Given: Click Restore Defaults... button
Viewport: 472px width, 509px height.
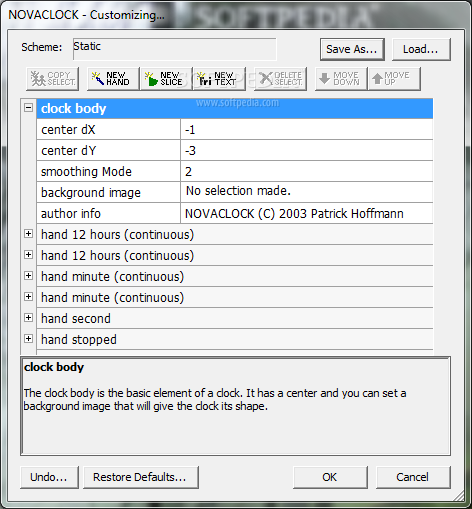Looking at the screenshot, I should point(141,477).
